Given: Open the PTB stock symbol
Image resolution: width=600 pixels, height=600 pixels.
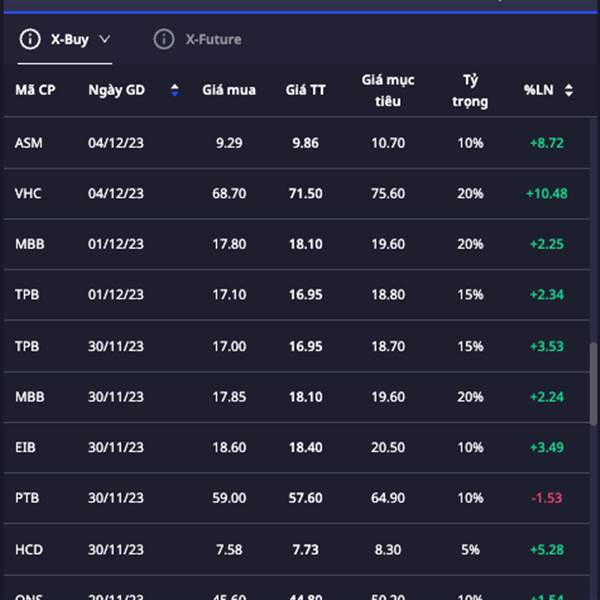Looking at the screenshot, I should coord(28,498).
